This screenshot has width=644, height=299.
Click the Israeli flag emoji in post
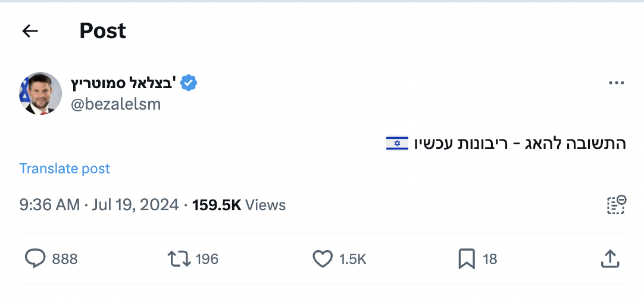click(397, 143)
